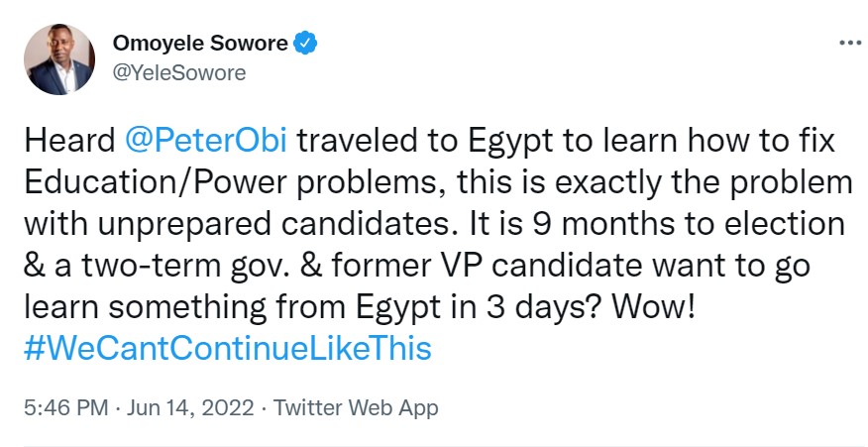
Task: Open the @YeleSowore handle link
Action: point(179,72)
